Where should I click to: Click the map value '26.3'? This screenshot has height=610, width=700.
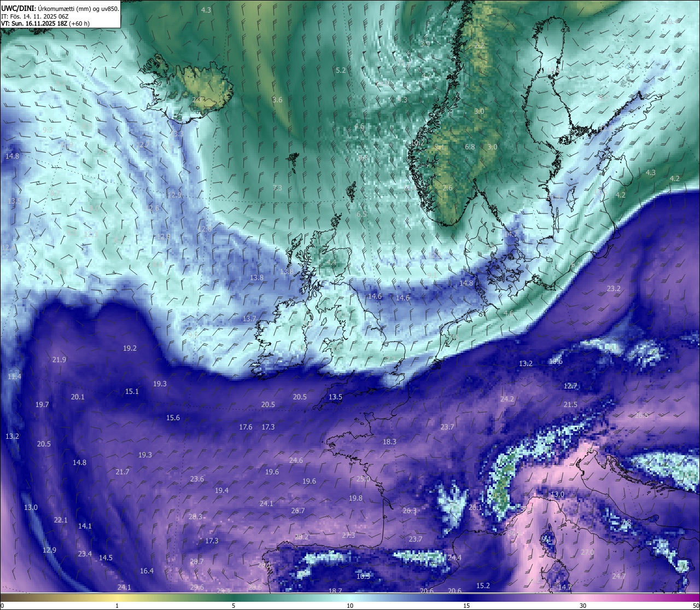pos(410,510)
